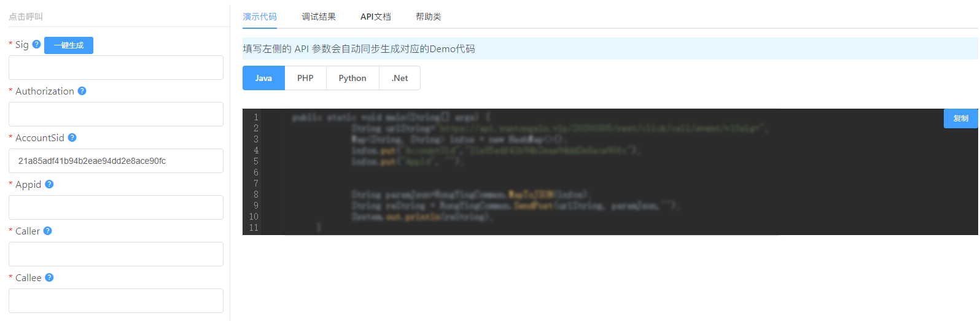980x321 pixels.
Task: Click the help icon next to Caller
Action: (x=47, y=231)
